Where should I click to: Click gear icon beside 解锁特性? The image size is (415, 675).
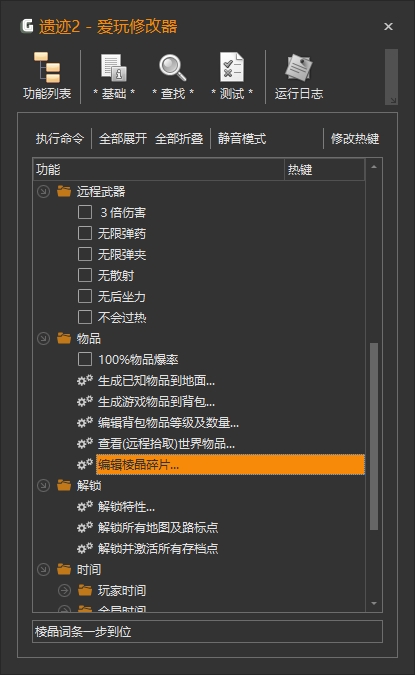pos(85,506)
